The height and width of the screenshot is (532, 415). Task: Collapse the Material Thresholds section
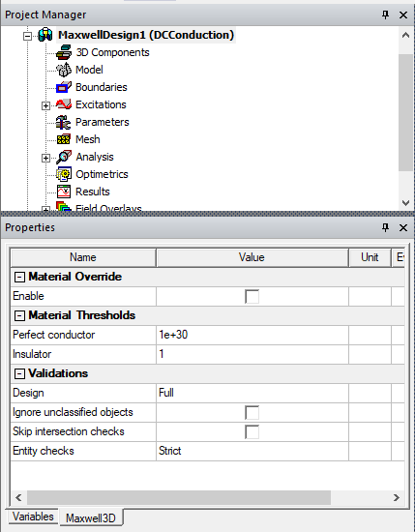[19, 316]
